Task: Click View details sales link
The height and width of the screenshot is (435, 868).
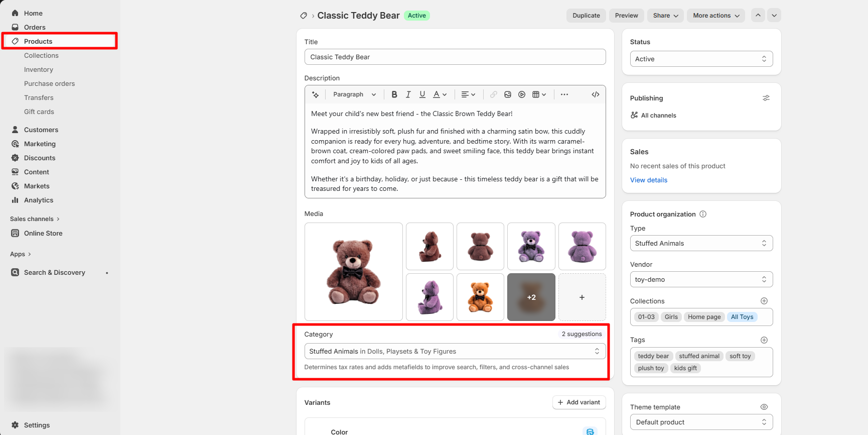Action: click(649, 180)
